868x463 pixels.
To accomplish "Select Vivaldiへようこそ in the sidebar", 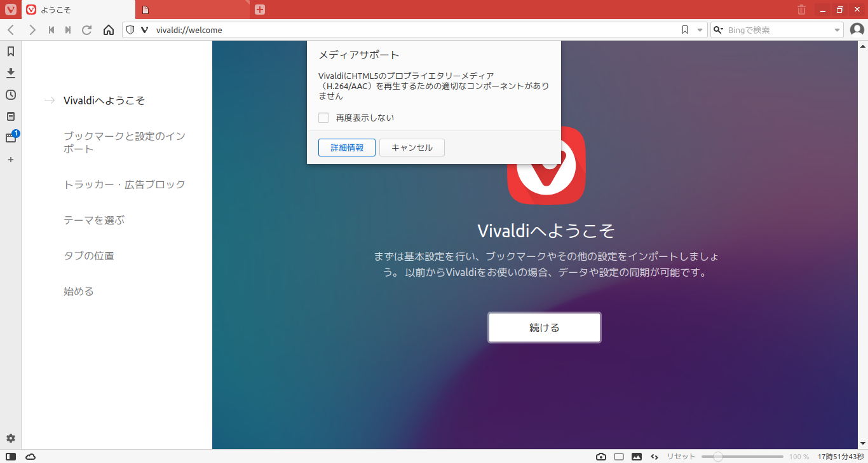I will tap(104, 100).
